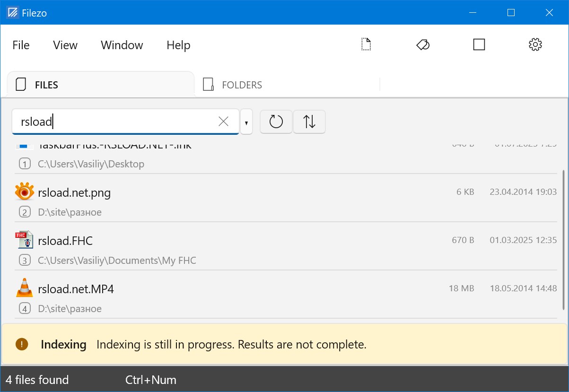The image size is (569, 392).
Task: Expand the search history dropdown arrow
Action: coord(246,122)
